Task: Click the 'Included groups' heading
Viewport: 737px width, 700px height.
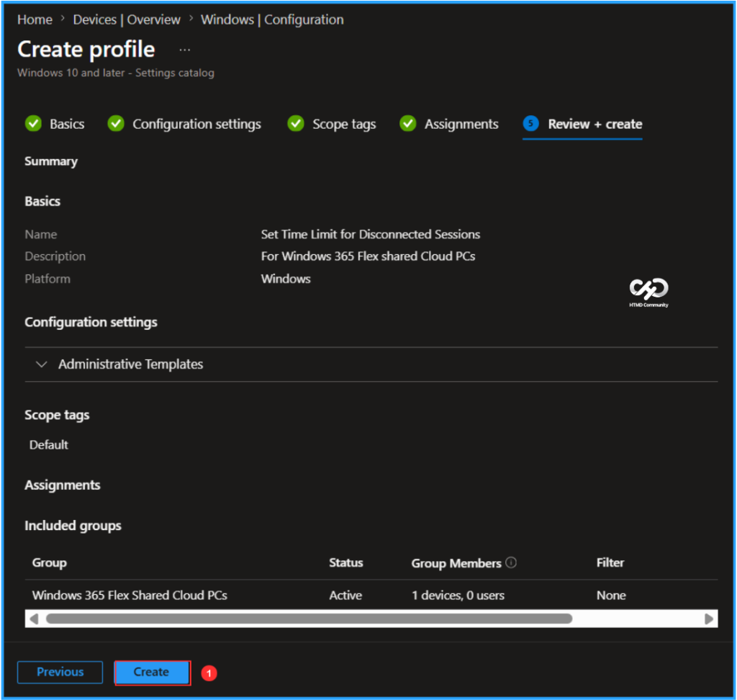Action: click(x=73, y=526)
